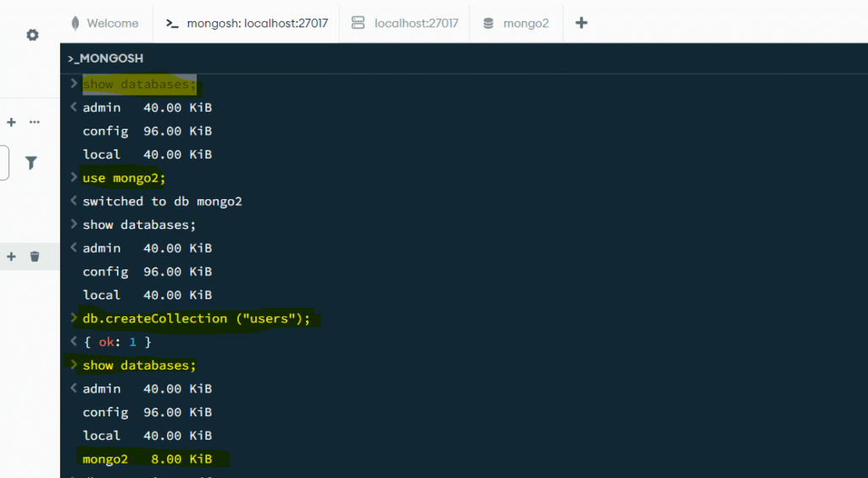
Task: Expand the first show databases output chevron
Action: (74, 107)
